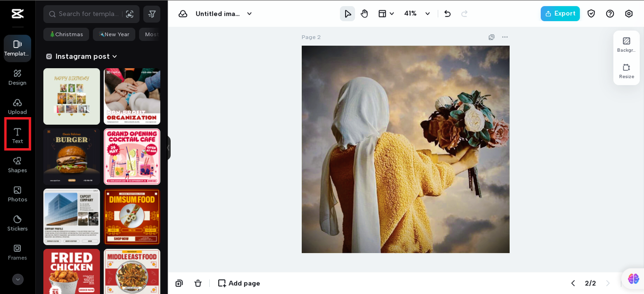Select the pointer select tool

click(347, 14)
